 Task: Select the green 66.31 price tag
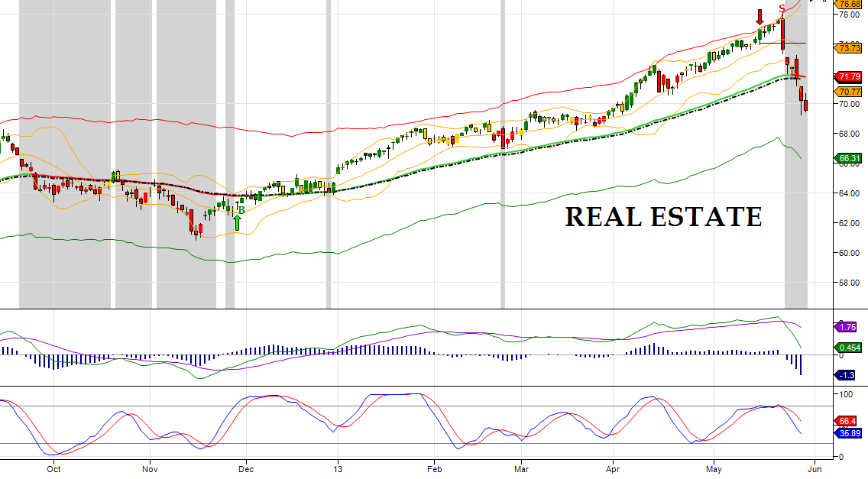850,159
